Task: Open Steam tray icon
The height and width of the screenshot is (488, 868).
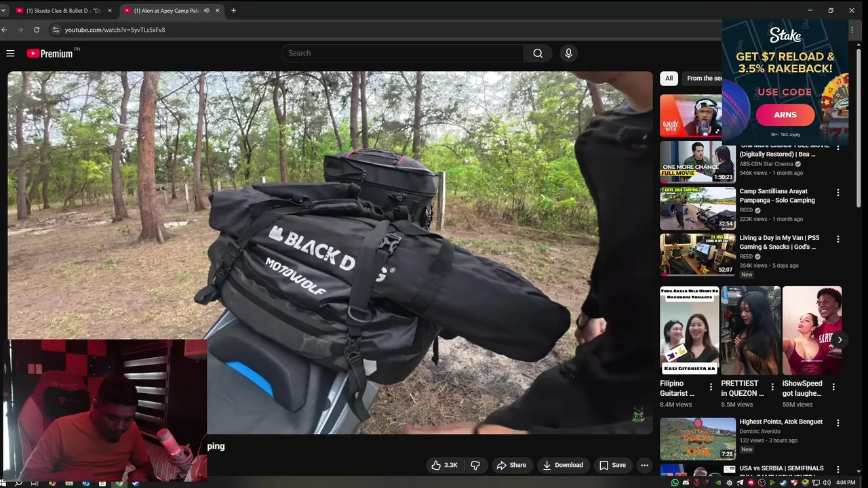Action: pos(783,483)
